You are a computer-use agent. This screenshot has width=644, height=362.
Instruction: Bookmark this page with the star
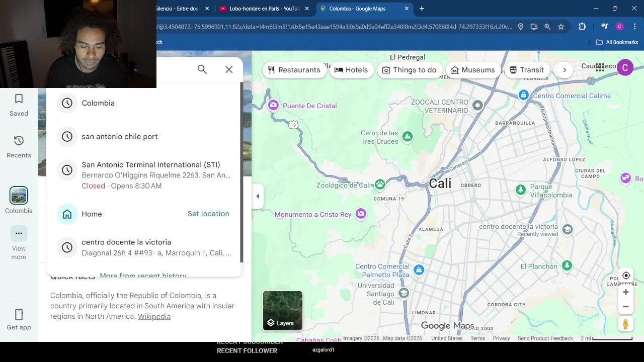point(561,27)
